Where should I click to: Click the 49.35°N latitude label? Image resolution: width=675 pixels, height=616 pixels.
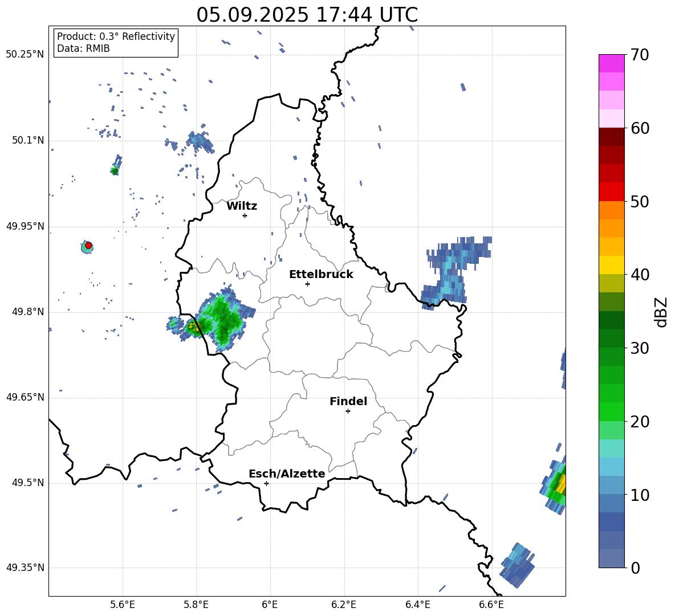tap(25, 568)
